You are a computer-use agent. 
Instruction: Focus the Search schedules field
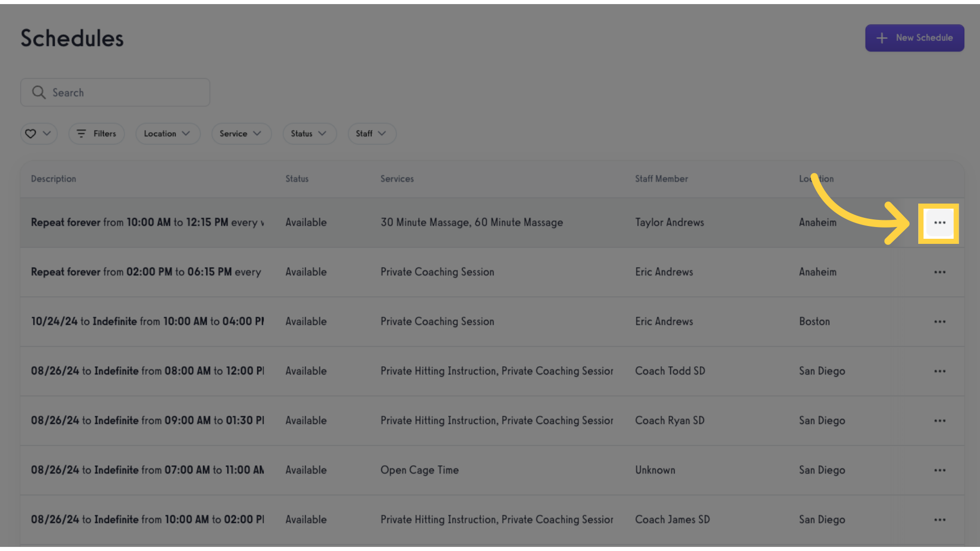coord(115,92)
